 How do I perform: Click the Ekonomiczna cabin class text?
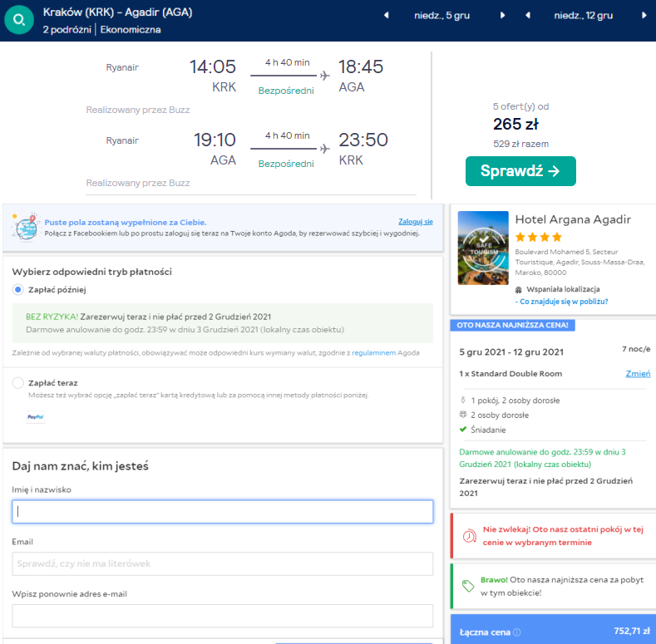131,29
